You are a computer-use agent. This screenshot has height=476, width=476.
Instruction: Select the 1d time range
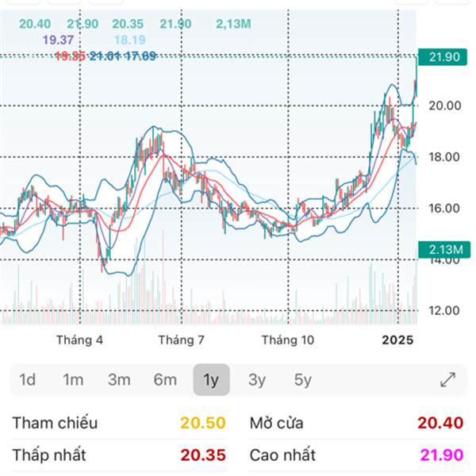[27, 380]
